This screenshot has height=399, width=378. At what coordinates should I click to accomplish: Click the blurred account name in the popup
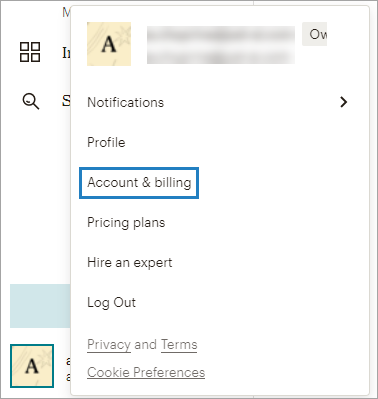coord(221,45)
